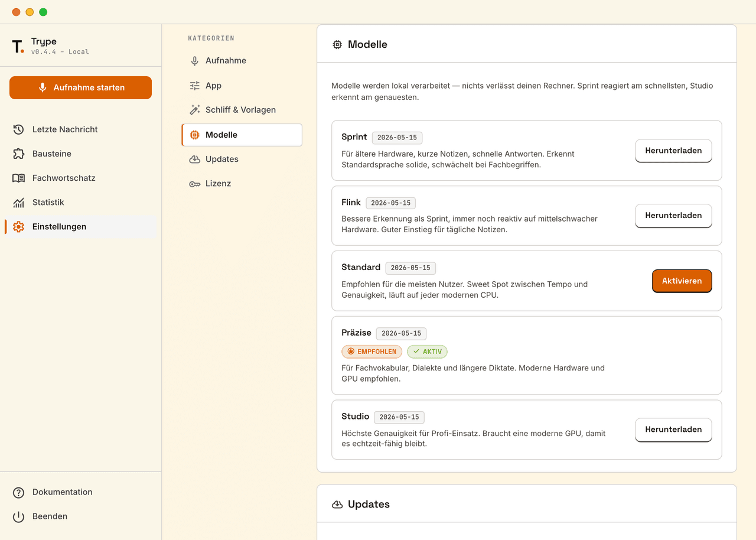This screenshot has height=540, width=756.
Task: Click the power icon beside Beenden
Action: [19, 516]
